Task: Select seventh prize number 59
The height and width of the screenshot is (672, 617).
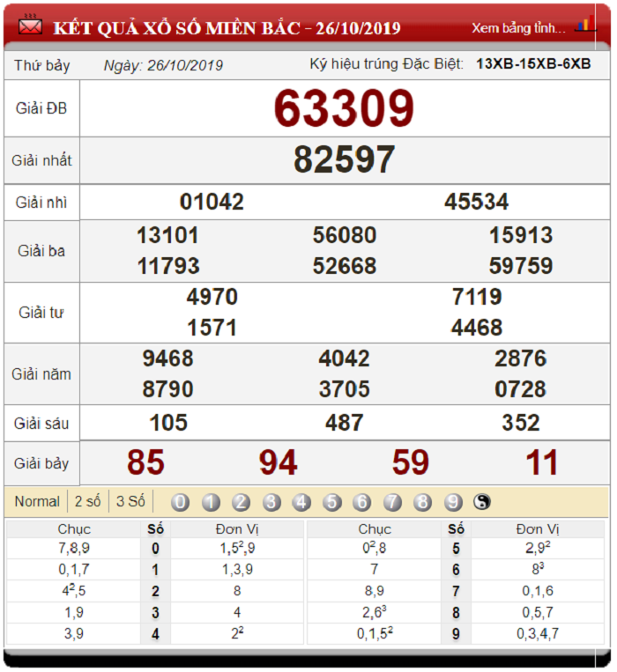Action: pyautogui.click(x=411, y=462)
